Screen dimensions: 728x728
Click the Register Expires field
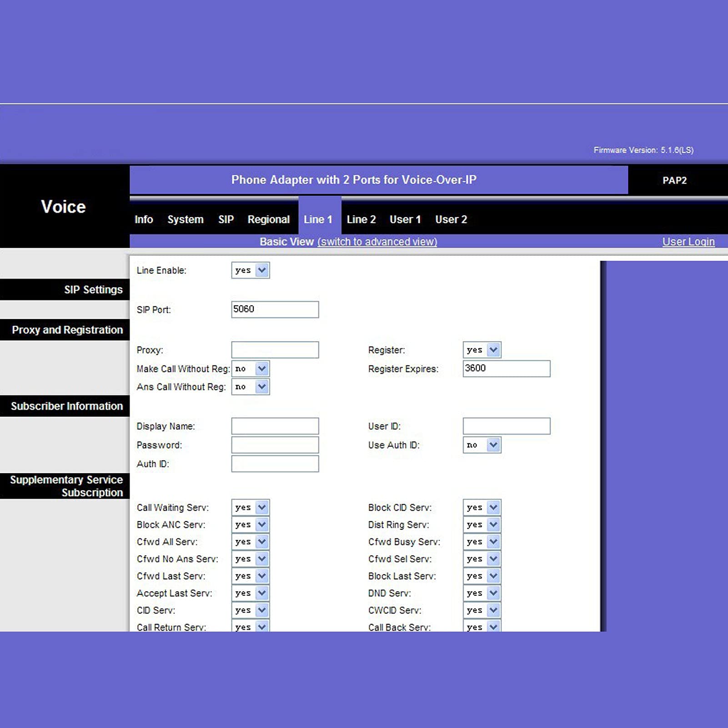507,368
